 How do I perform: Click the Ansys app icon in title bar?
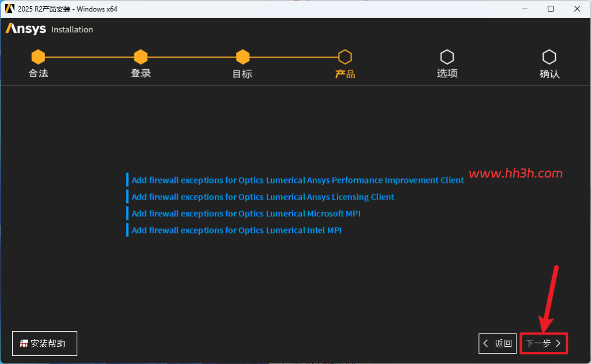pos(9,9)
